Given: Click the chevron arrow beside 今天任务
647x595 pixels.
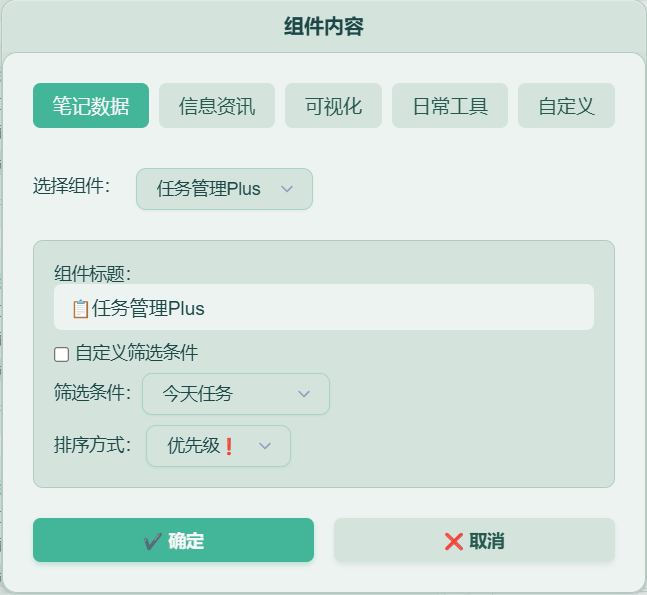Looking at the screenshot, I should click(304, 394).
